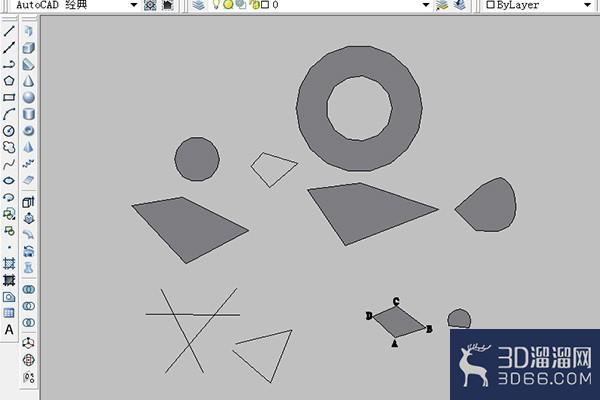The image size is (600, 400).
Task: Select the Rectangle draw tool
Action: click(x=9, y=97)
